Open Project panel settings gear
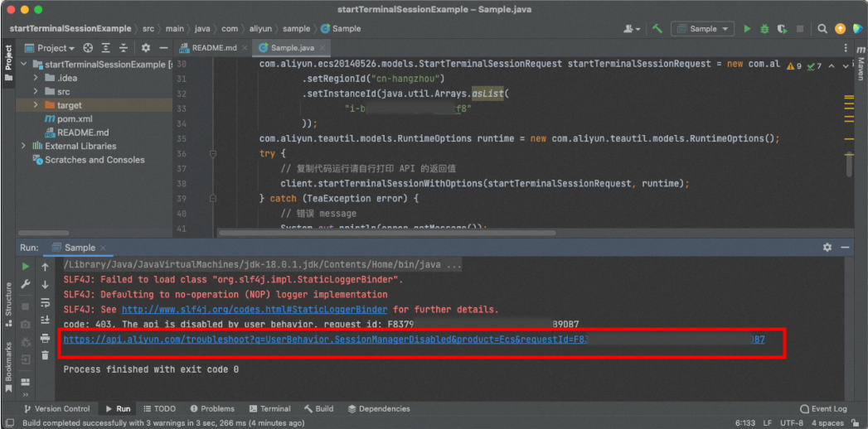Screen dimensions: 868x429 point(146,48)
